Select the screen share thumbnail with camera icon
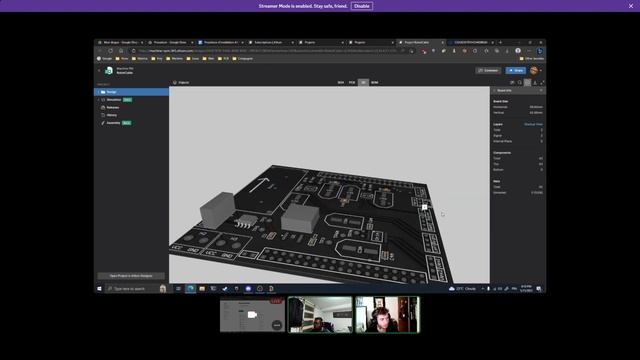Viewport: 640px width, 360px height. click(x=252, y=315)
